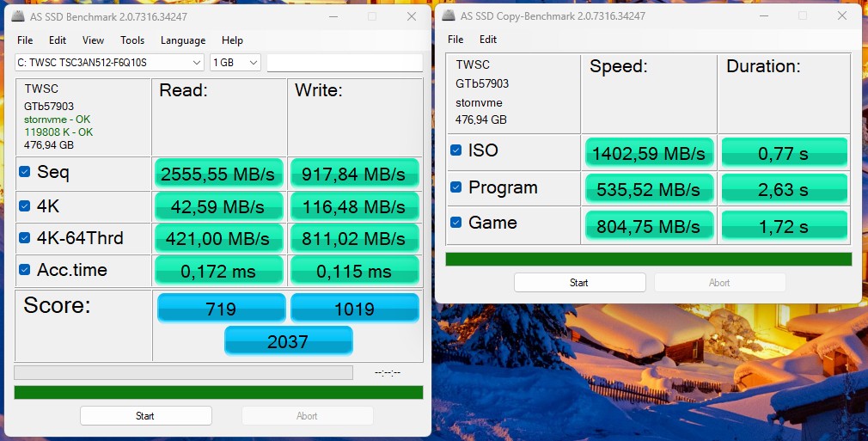Open the Edit menu in Copy-Benchmark
868x441 pixels.
coord(488,40)
